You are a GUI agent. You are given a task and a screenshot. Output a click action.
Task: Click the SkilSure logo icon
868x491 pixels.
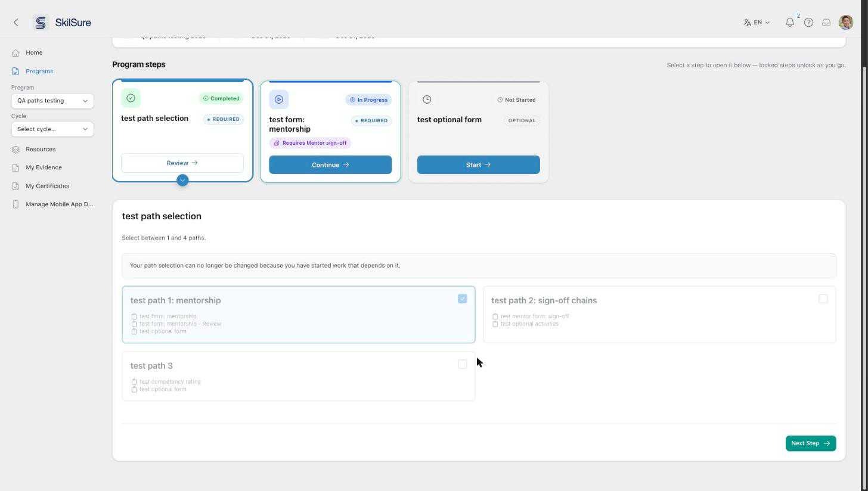[41, 23]
